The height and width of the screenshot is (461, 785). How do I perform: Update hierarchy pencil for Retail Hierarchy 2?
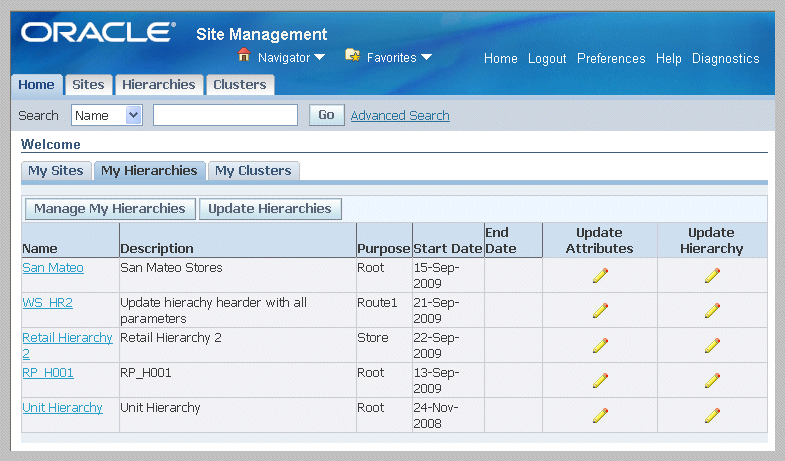pyautogui.click(x=712, y=345)
